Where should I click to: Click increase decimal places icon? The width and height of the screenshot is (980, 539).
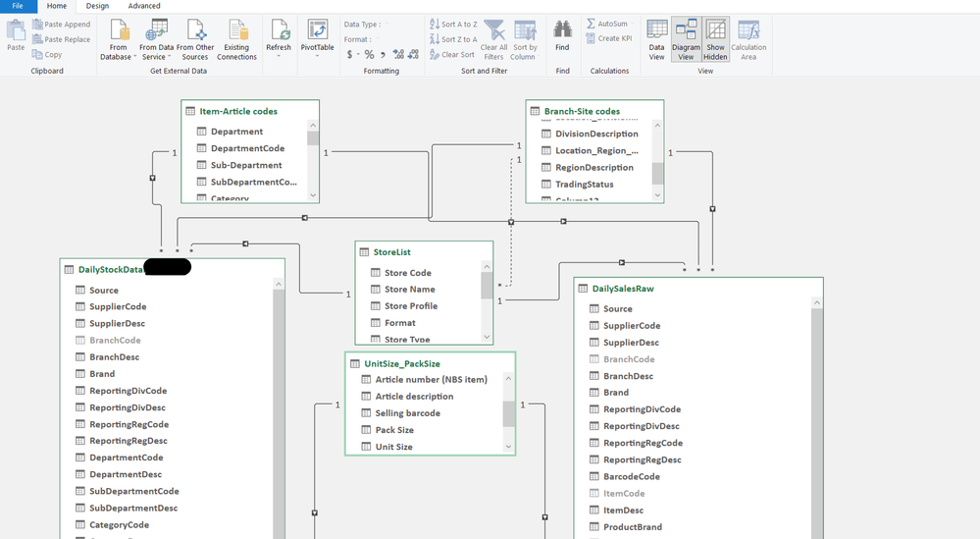(398, 54)
